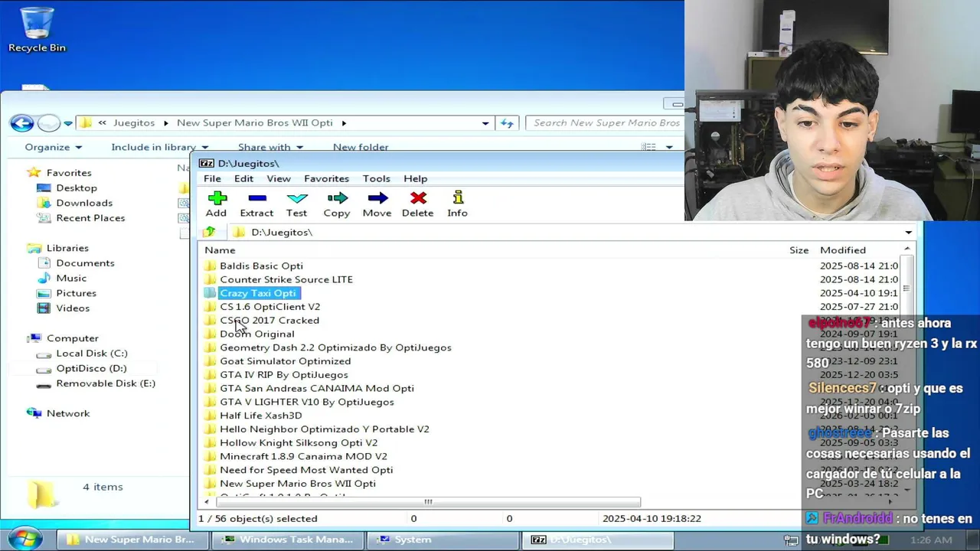Switch to New Super Mario Br... taskbar button
The height and width of the screenshot is (551, 980).
tap(132, 540)
